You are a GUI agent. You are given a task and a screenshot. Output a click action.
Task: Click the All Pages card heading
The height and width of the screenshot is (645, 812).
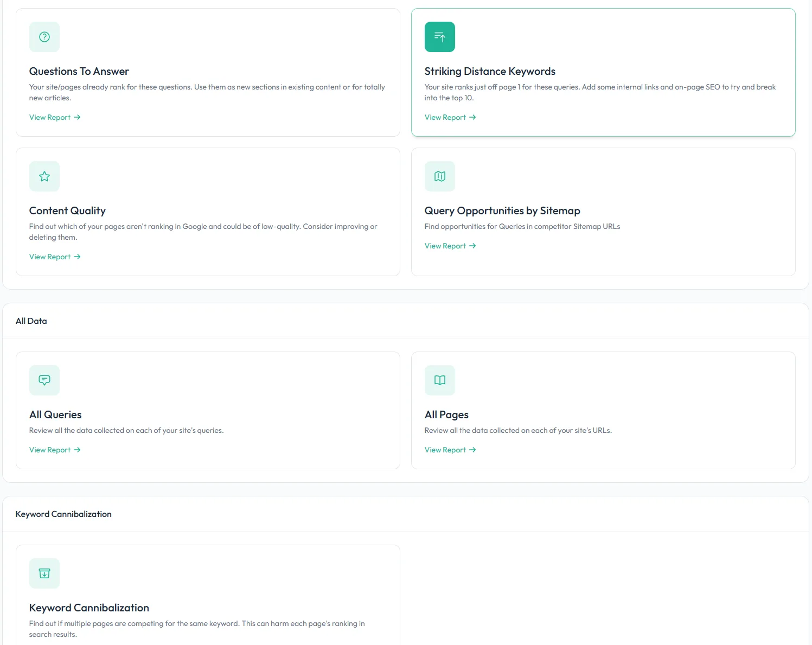coord(446,414)
